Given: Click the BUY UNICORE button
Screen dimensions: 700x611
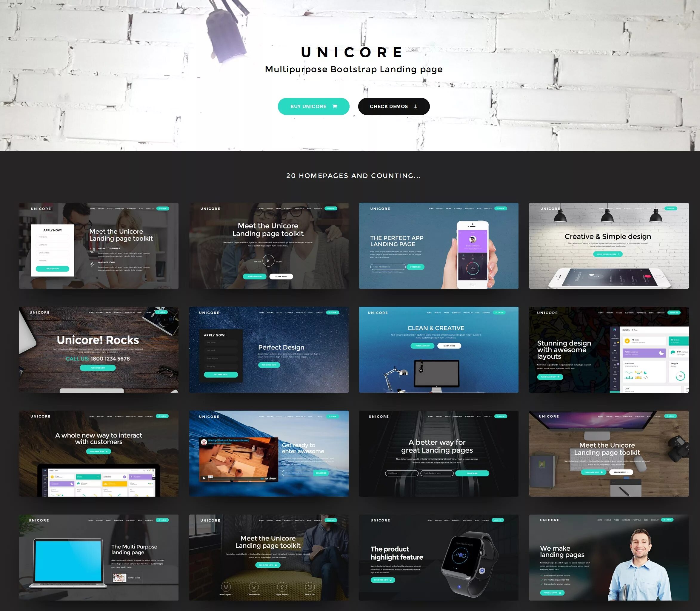Looking at the screenshot, I should click(x=310, y=106).
